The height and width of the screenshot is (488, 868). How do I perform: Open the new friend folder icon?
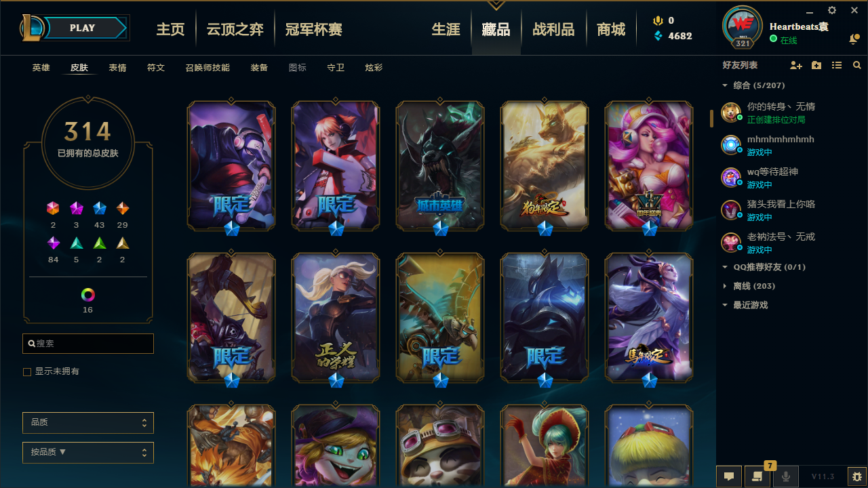coord(816,65)
